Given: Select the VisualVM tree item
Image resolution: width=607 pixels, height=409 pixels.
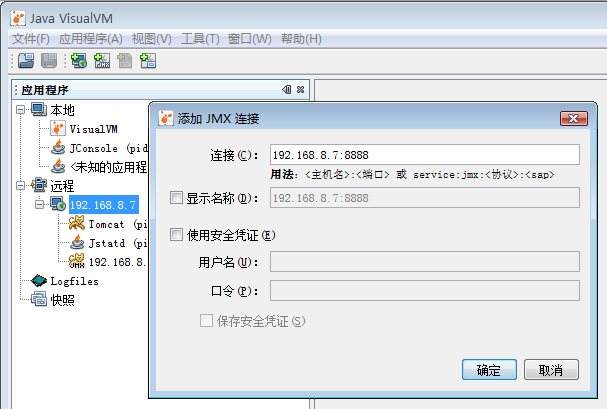Looking at the screenshot, I should (93, 129).
